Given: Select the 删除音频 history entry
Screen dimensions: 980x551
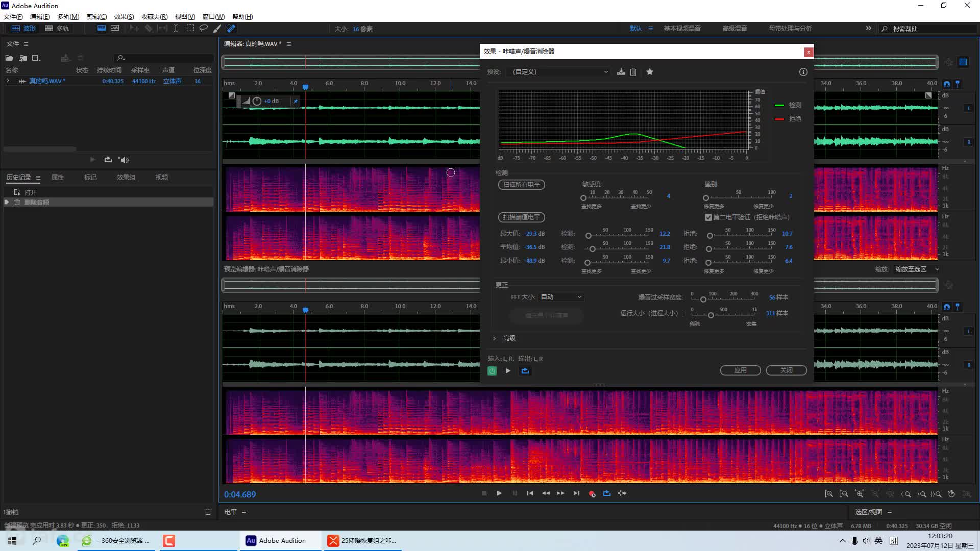Looking at the screenshot, I should click(108, 203).
